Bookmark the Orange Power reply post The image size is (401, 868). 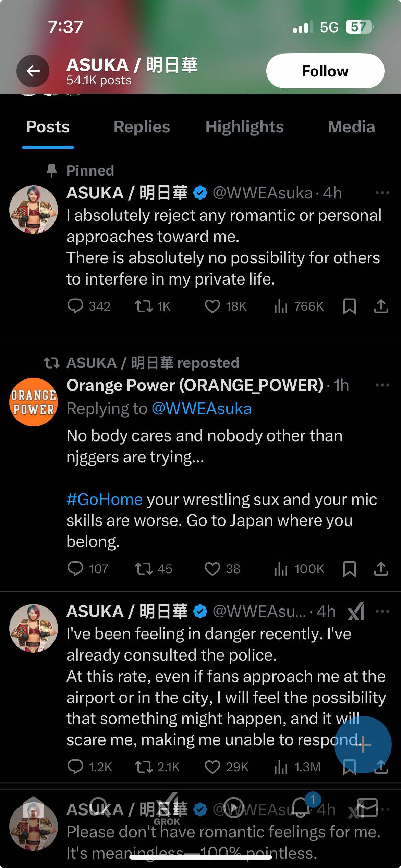point(349,569)
